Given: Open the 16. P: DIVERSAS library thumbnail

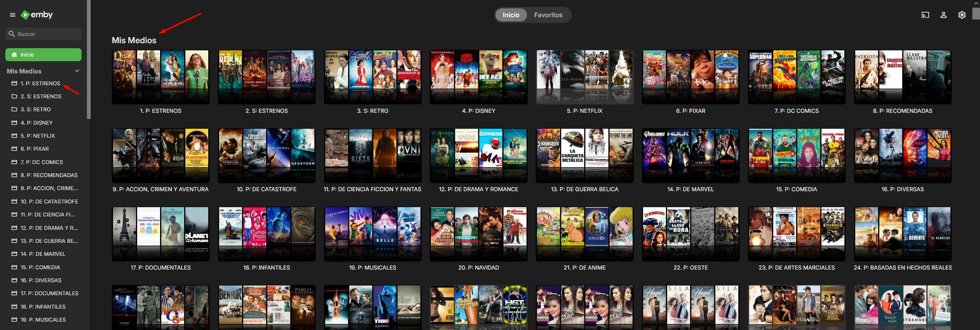Looking at the screenshot, I should tap(903, 155).
